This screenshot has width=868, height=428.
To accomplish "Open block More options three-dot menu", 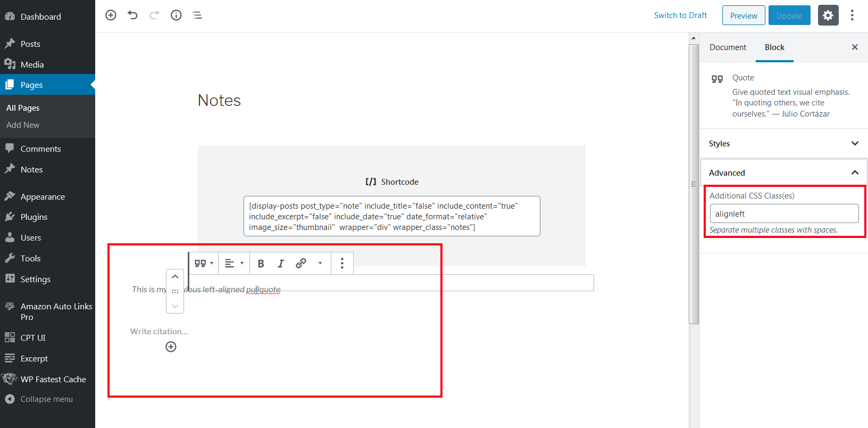I will [342, 264].
